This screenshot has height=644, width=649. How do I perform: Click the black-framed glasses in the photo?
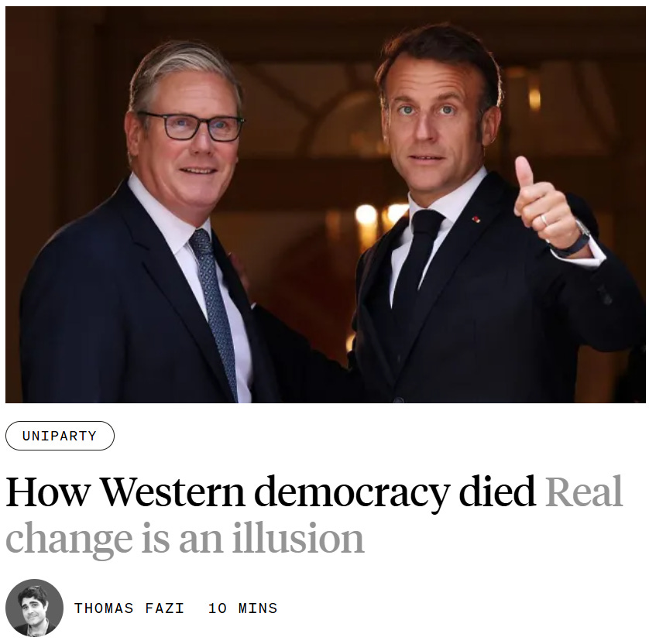pyautogui.click(x=191, y=125)
